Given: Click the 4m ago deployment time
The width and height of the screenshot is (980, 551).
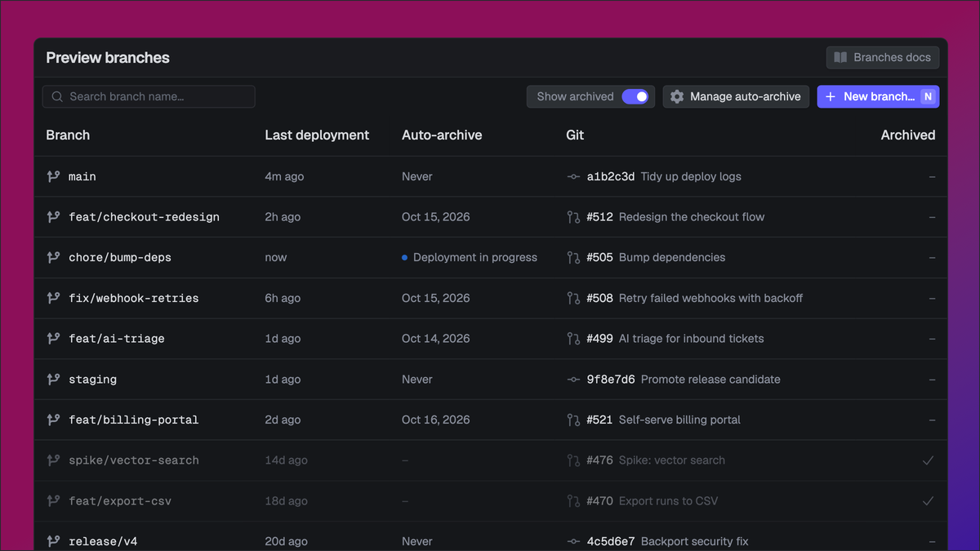Looking at the screenshot, I should coord(284,176).
